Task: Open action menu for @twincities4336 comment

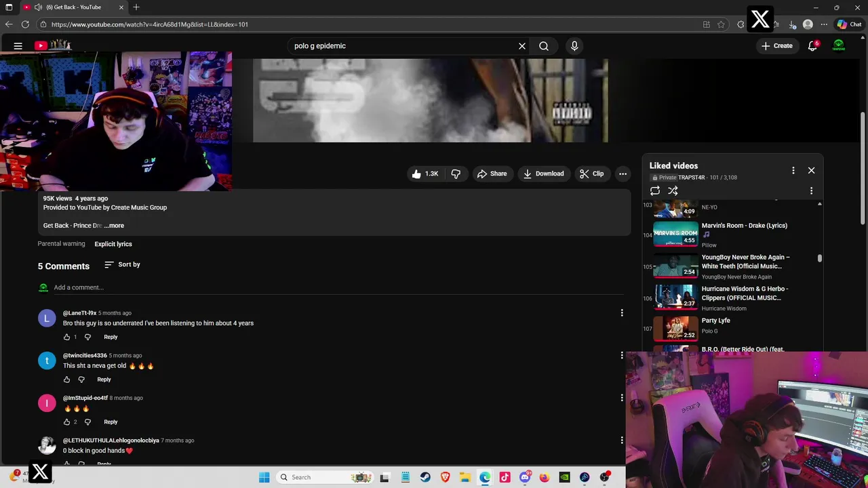Action: 622,355
